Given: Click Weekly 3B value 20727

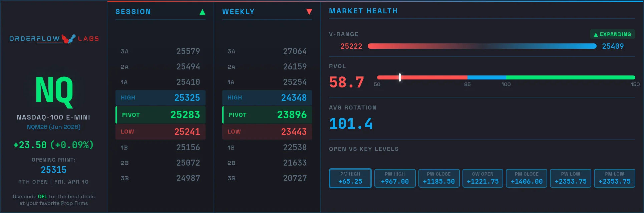Looking at the screenshot, I should click(x=295, y=178).
